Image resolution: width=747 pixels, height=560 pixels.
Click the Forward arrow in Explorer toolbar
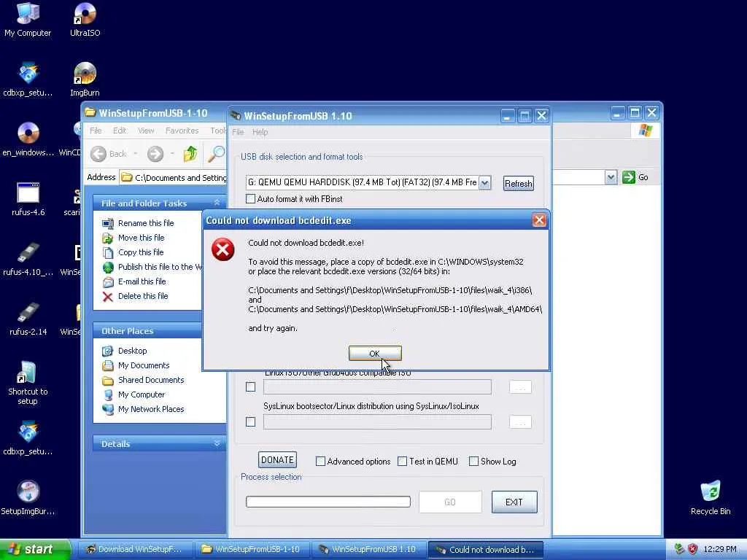point(155,154)
